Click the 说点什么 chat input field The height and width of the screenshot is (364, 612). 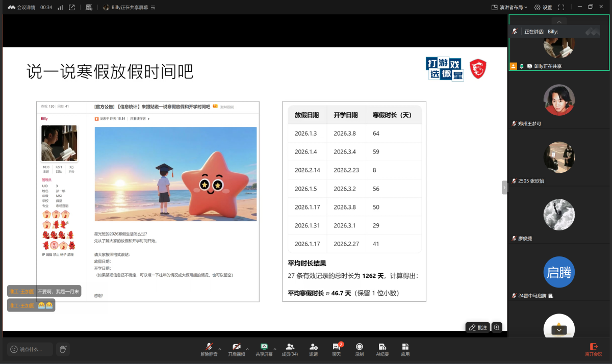tap(28, 349)
